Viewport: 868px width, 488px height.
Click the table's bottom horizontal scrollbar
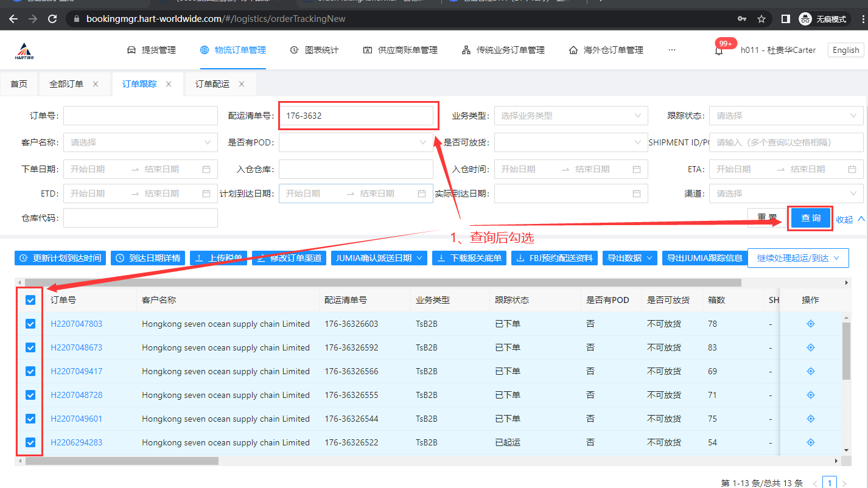(122, 461)
